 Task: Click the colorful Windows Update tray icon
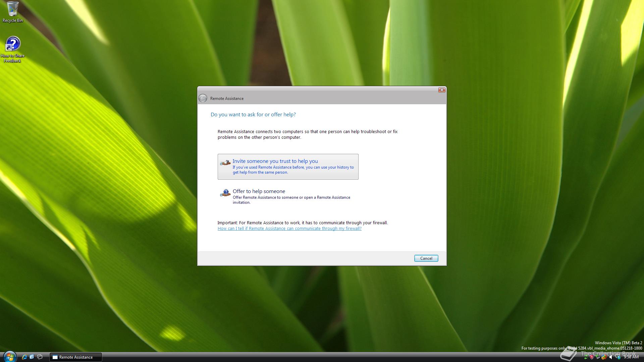(x=604, y=357)
